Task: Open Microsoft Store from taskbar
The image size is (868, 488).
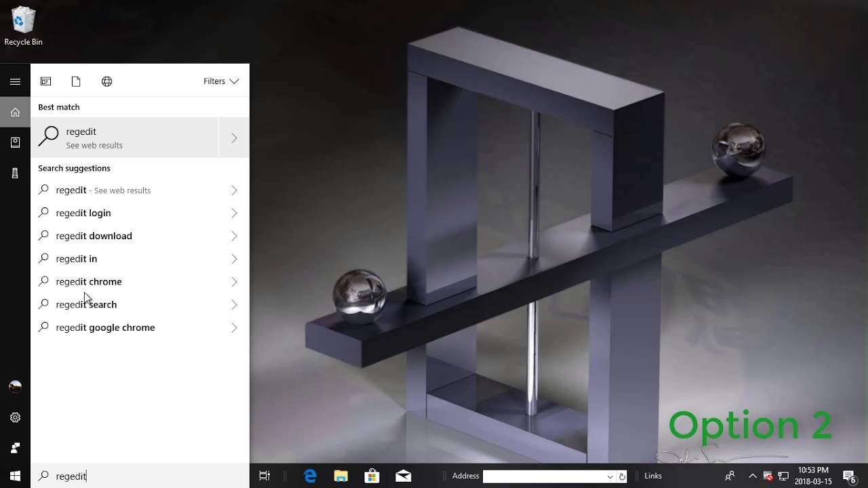Action: [372, 476]
